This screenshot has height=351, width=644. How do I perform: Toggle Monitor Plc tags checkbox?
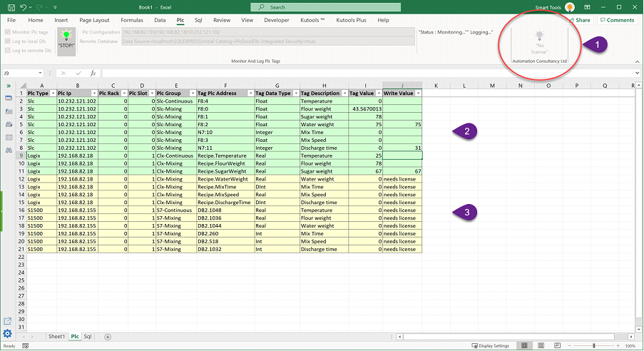[7, 32]
